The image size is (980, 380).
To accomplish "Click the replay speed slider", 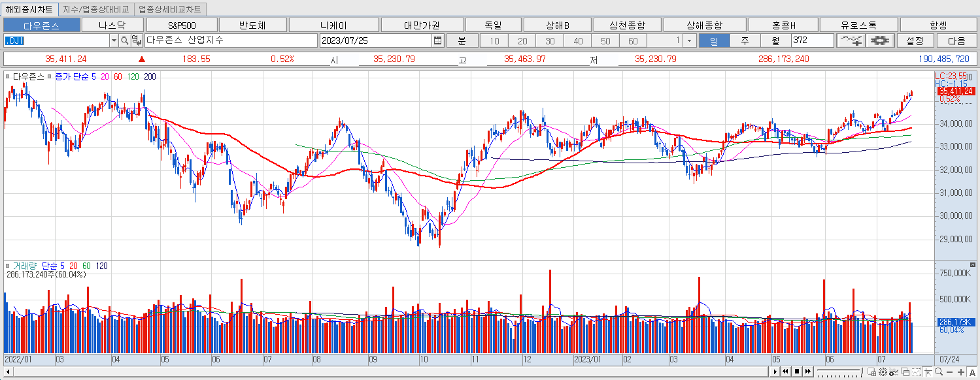I will pyautogui.click(x=839, y=372).
